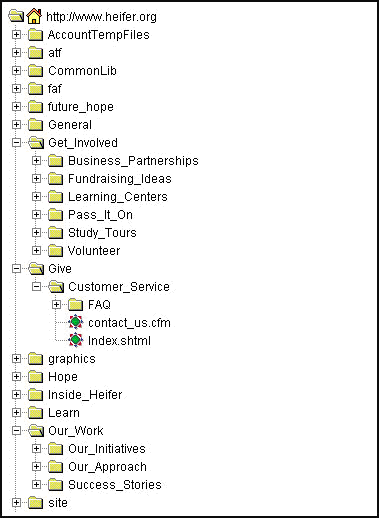Select the Learning_Centers tree item
379x518 pixels.
tap(118, 197)
